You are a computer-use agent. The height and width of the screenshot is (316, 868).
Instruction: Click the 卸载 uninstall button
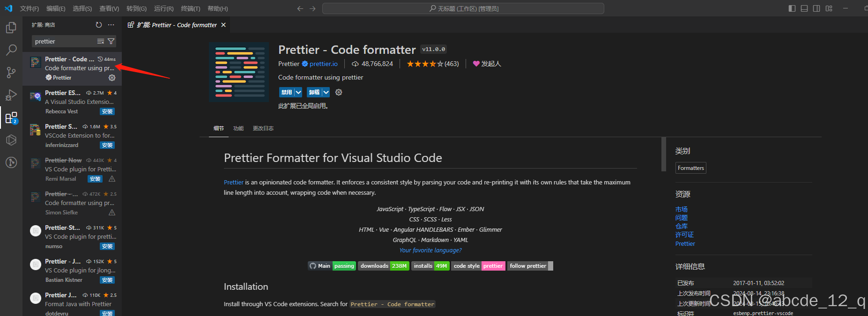point(314,92)
